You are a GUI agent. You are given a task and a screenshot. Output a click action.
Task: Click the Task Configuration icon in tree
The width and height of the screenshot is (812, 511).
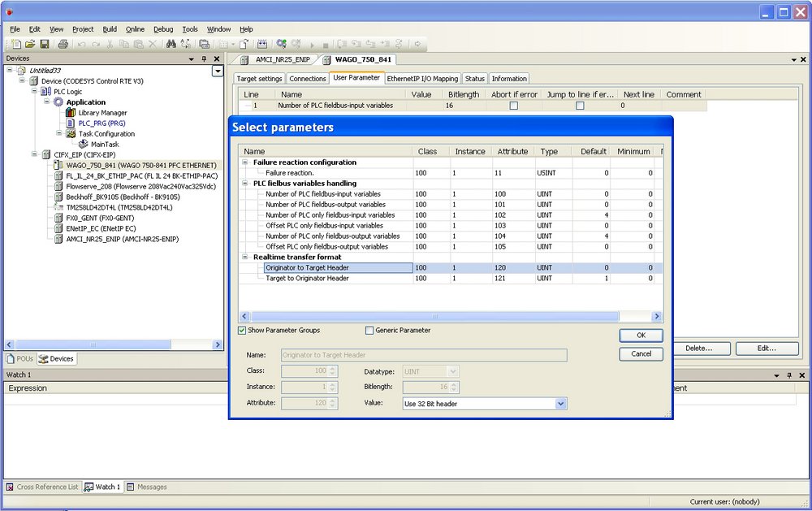pyautogui.click(x=71, y=134)
